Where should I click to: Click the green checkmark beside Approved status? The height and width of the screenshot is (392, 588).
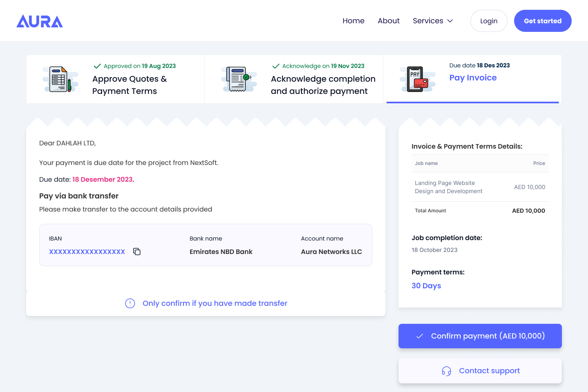(98, 66)
